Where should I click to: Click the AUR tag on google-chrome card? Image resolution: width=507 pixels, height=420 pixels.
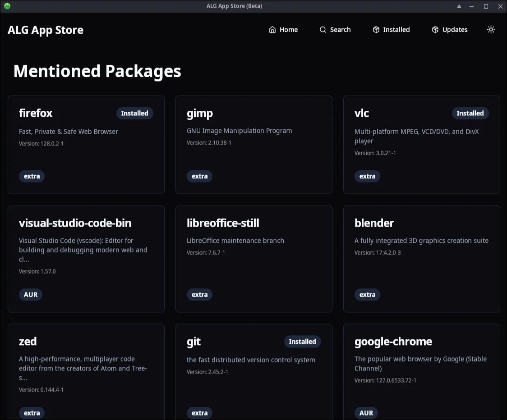tap(366, 413)
